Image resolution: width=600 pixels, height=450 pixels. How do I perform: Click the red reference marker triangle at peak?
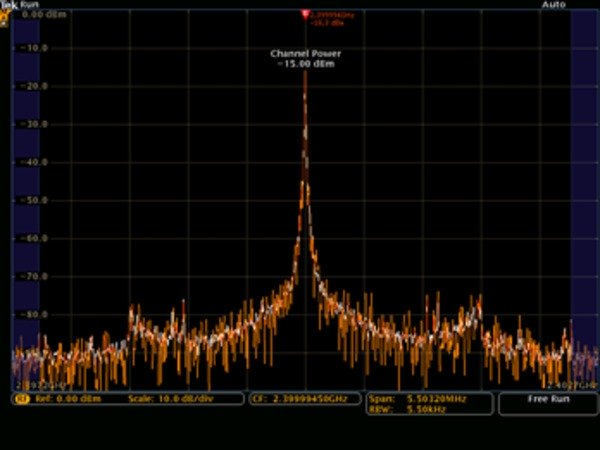tap(305, 14)
